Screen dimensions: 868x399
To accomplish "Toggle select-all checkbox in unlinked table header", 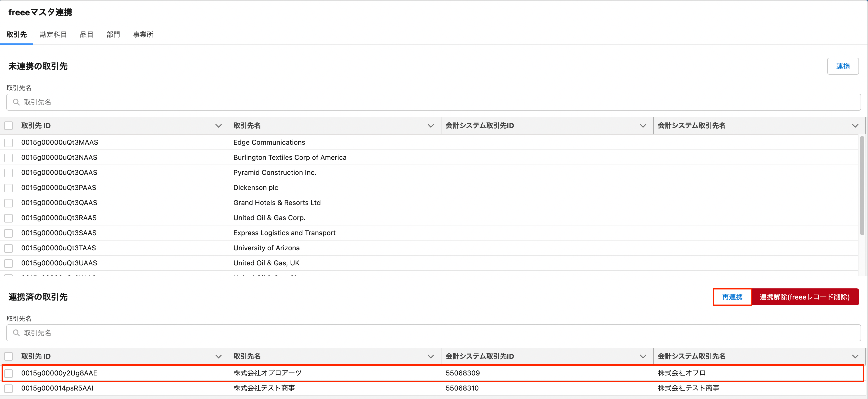I will [8, 126].
